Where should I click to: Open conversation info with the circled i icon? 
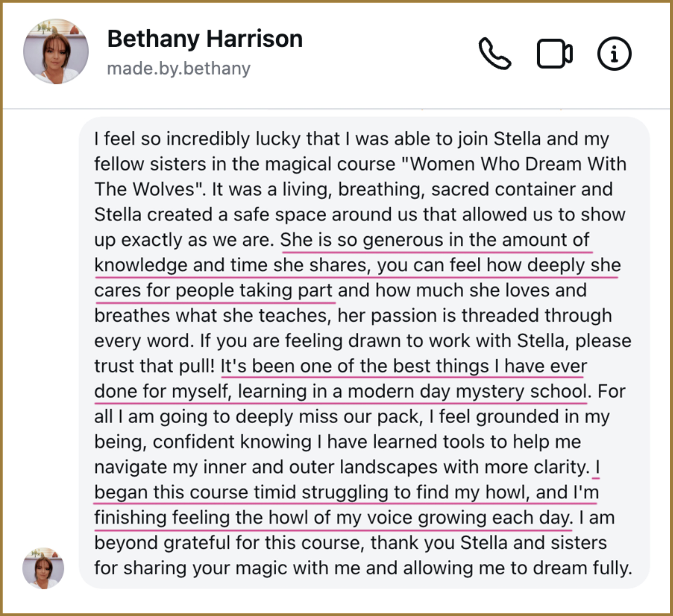(x=614, y=54)
